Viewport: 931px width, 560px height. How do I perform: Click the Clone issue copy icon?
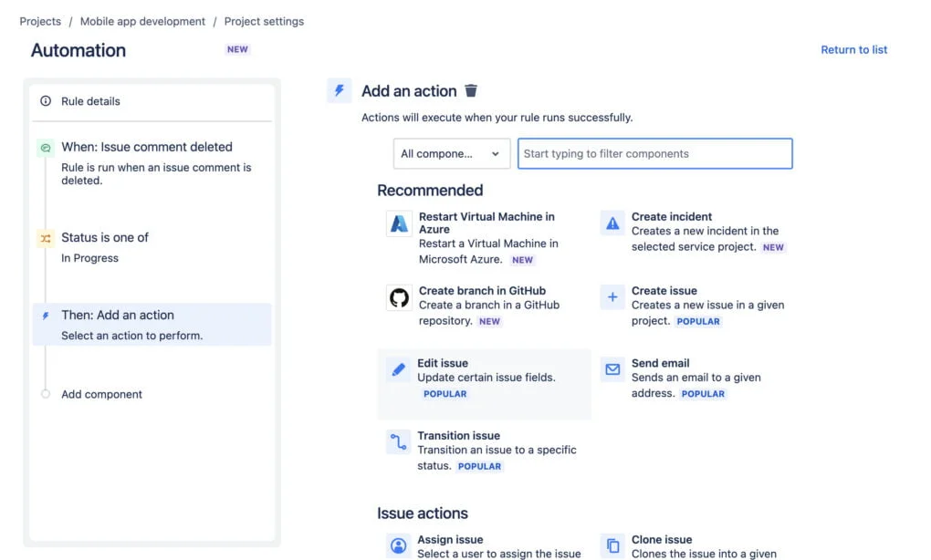pyautogui.click(x=612, y=545)
